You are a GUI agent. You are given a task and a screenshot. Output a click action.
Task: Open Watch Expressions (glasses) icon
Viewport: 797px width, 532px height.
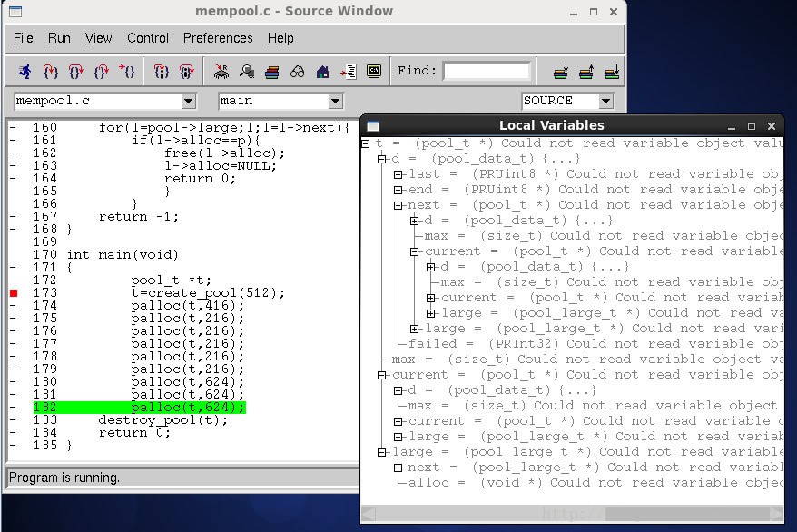pyautogui.click(x=298, y=72)
